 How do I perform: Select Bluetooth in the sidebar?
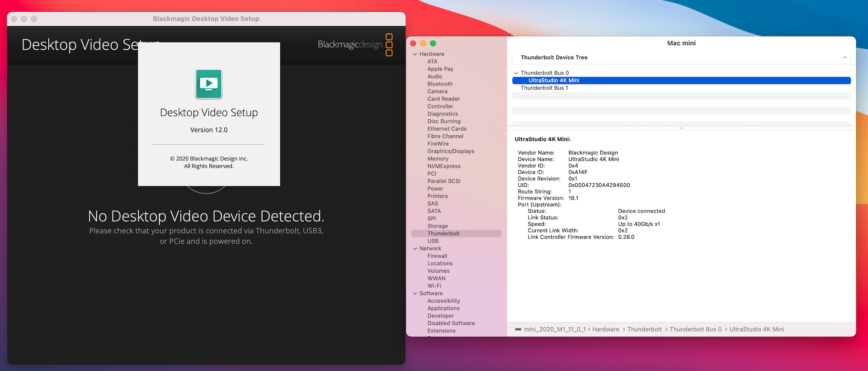tap(440, 84)
